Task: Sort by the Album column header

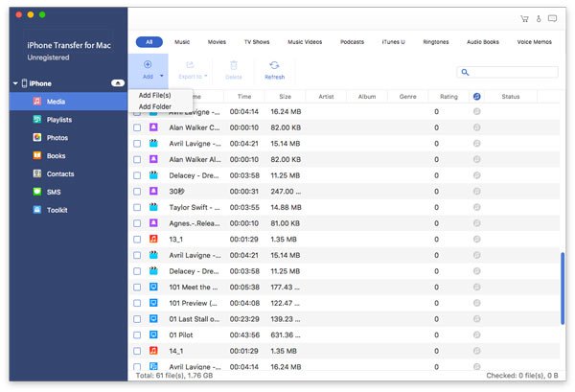Action: tap(367, 97)
